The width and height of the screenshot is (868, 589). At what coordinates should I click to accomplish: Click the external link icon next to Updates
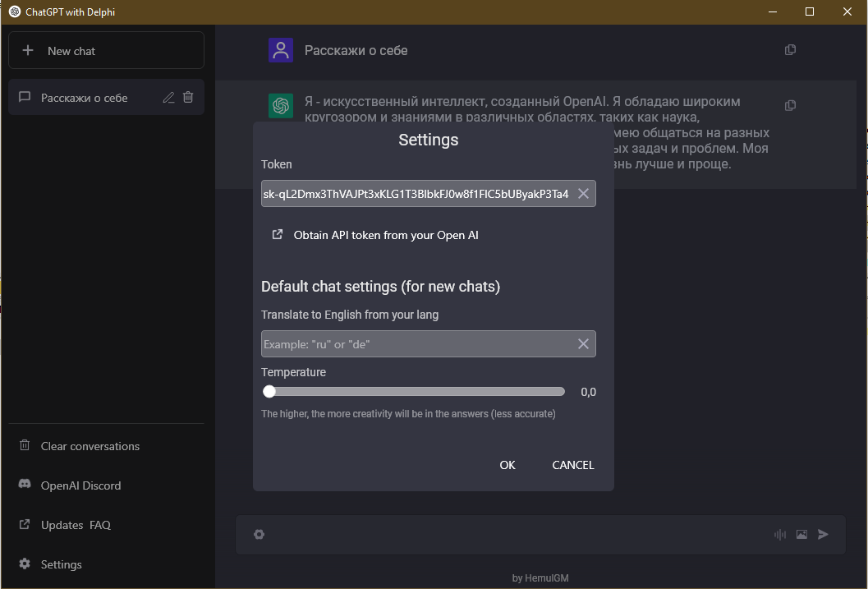[x=25, y=523]
